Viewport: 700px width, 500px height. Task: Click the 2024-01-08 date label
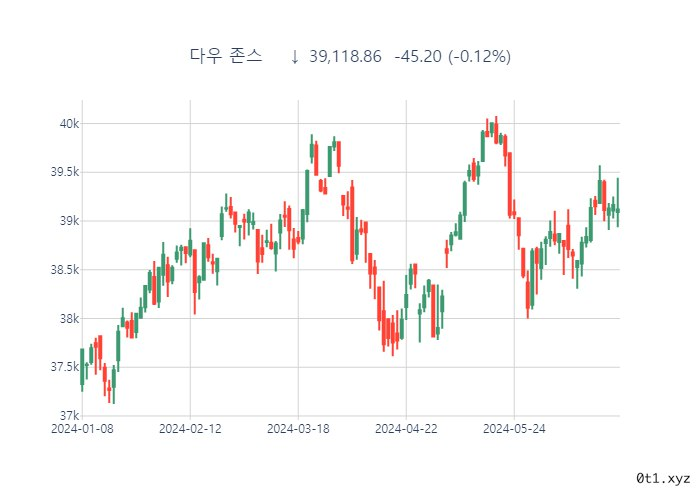tap(82, 429)
